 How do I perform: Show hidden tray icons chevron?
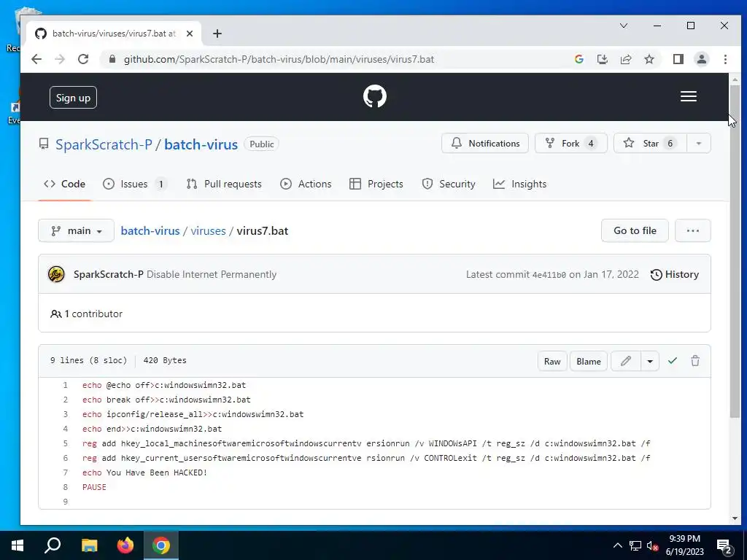pos(617,545)
